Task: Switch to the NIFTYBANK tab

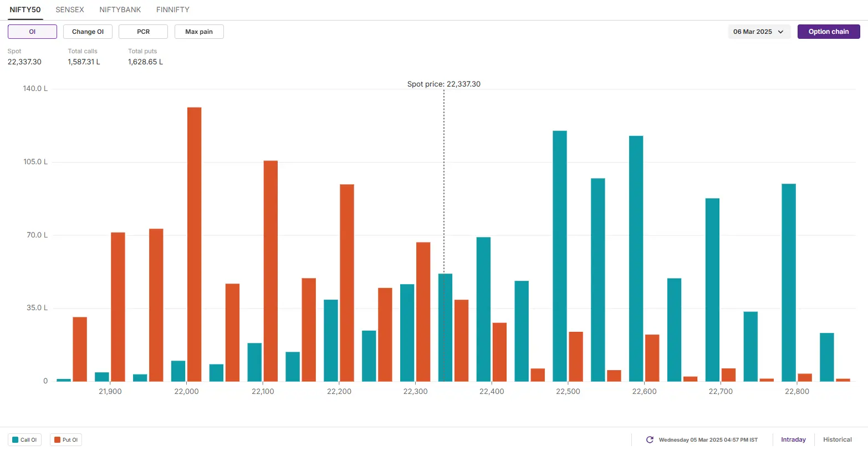Action: 120,9
